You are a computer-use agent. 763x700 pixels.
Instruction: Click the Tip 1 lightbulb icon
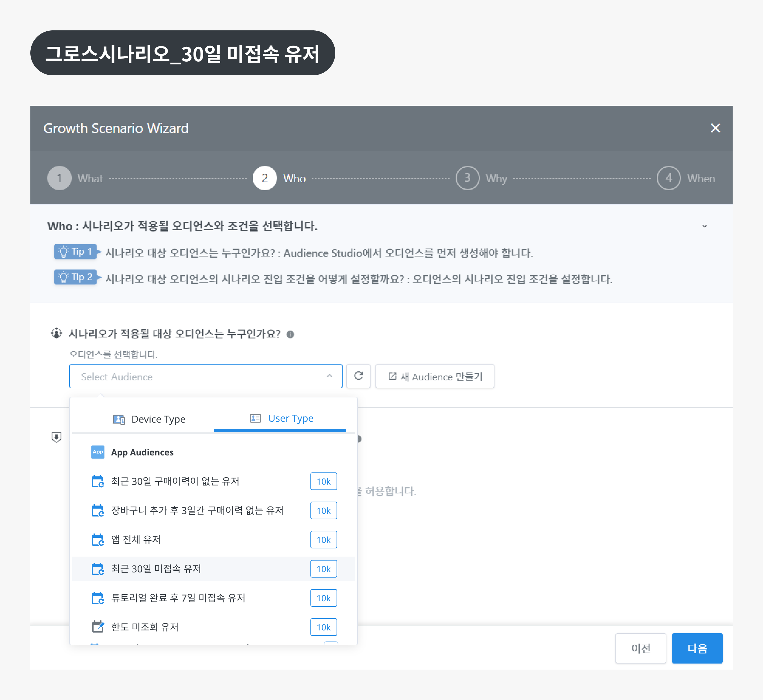pyautogui.click(x=63, y=252)
